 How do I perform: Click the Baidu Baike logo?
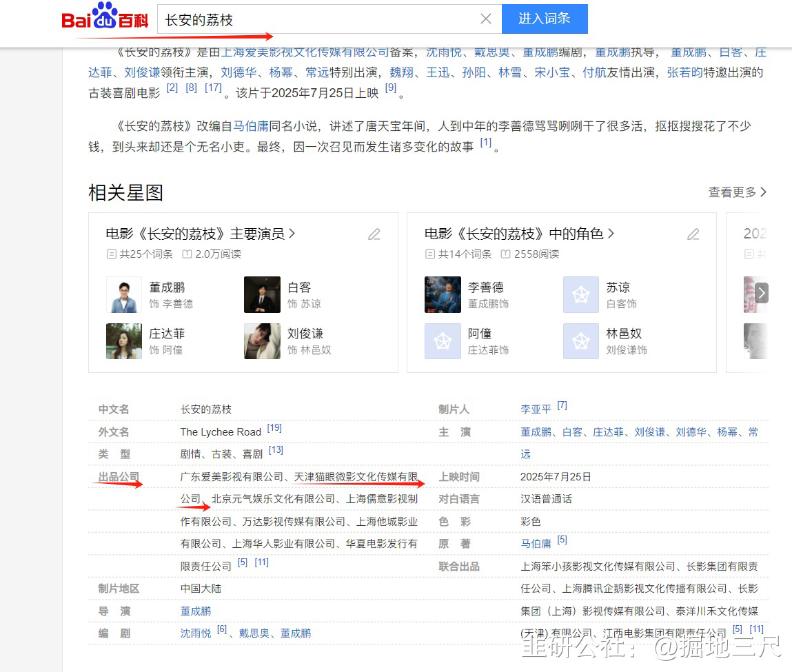(x=105, y=16)
